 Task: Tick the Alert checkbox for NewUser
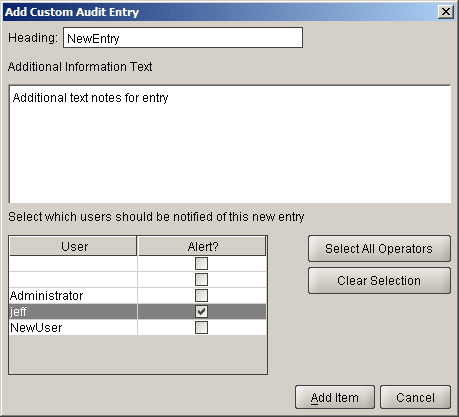[x=201, y=328]
